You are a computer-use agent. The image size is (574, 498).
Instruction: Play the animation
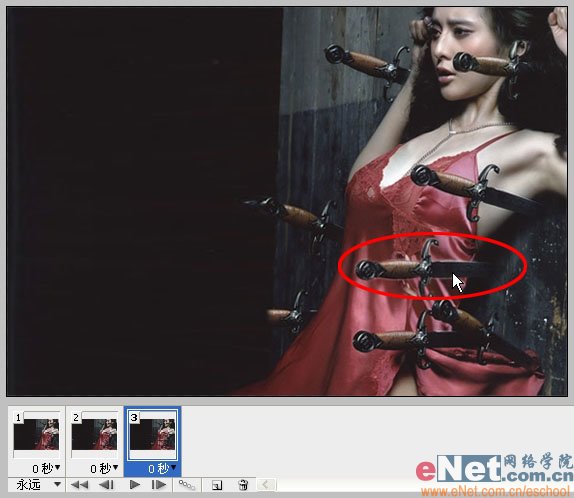135,485
